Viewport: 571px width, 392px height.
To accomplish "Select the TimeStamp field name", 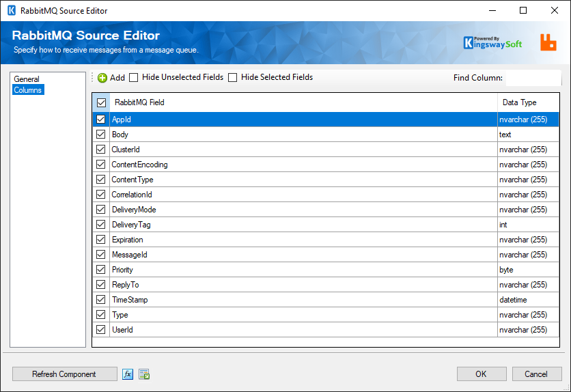I will click(x=130, y=300).
